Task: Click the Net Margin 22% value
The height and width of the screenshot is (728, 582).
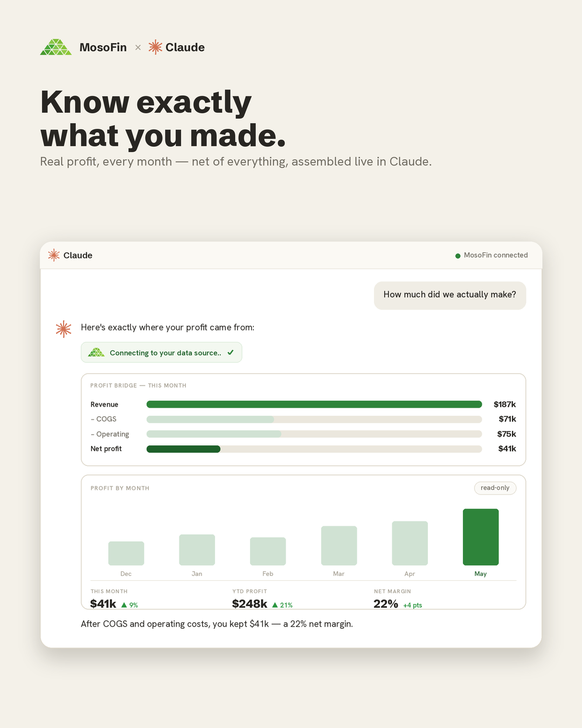Action: (386, 604)
